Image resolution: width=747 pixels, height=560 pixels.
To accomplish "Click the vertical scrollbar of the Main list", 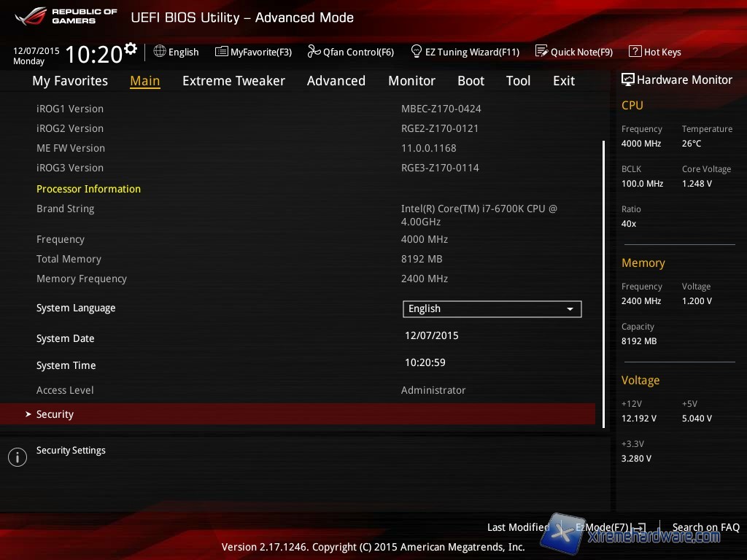I will click(x=603, y=284).
